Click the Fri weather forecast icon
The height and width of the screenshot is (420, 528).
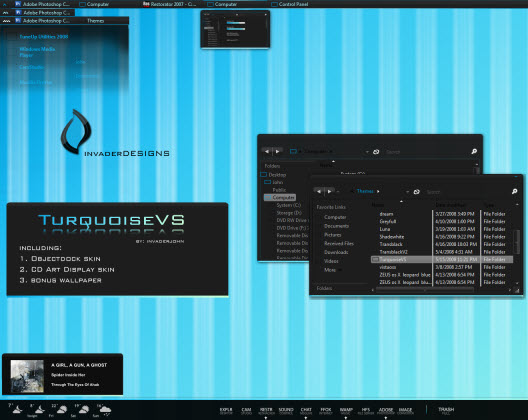pyautogui.click(x=61, y=410)
